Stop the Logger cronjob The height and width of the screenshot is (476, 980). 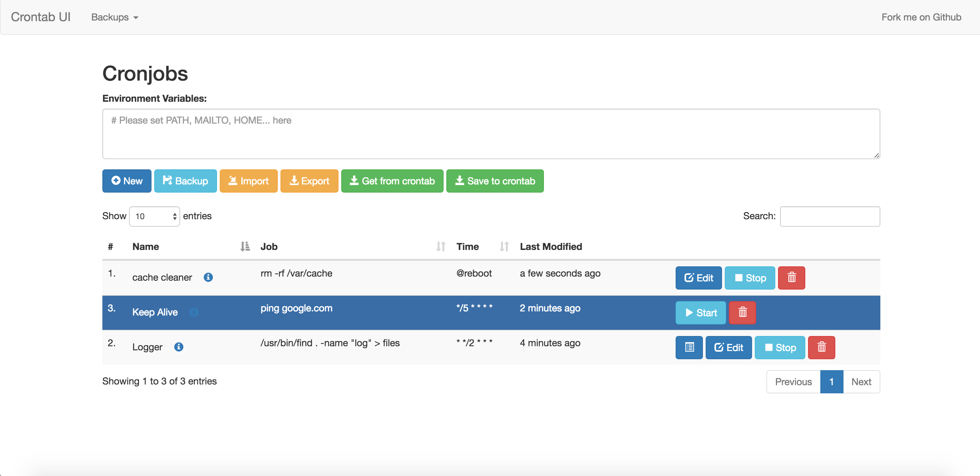tap(779, 347)
